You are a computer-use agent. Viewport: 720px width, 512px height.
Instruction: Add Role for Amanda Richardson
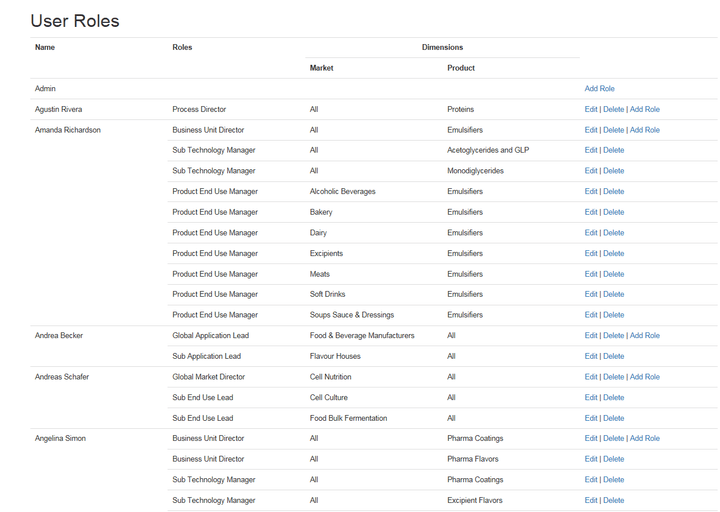point(644,130)
